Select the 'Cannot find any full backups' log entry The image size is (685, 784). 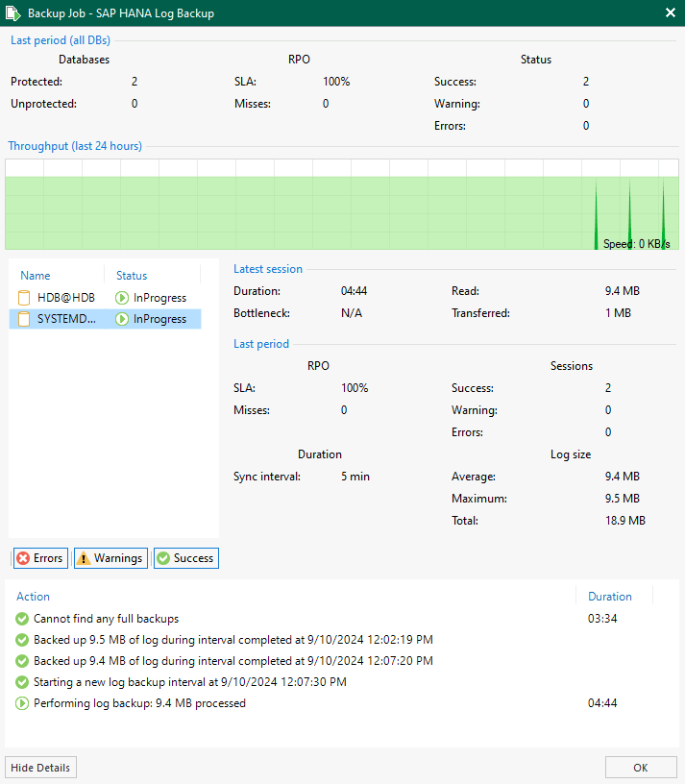tap(106, 619)
